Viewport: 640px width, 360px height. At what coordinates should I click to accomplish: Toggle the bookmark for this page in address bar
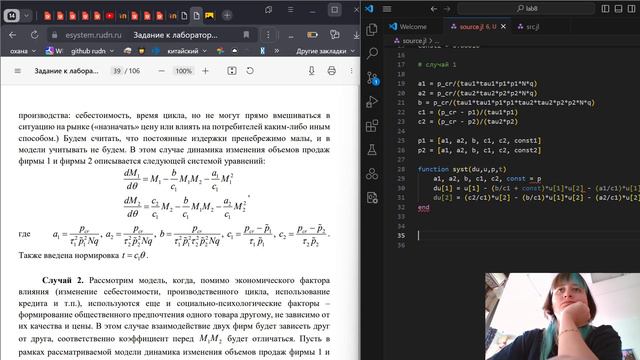coord(246,35)
